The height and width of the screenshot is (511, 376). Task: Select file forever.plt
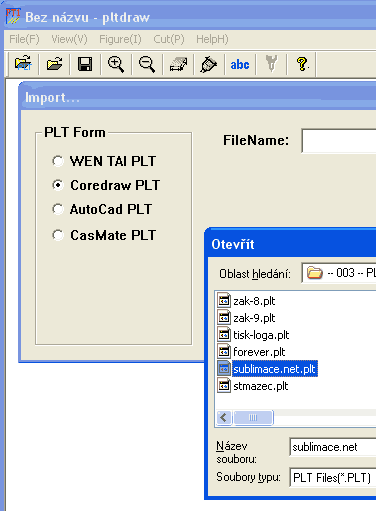point(259,352)
